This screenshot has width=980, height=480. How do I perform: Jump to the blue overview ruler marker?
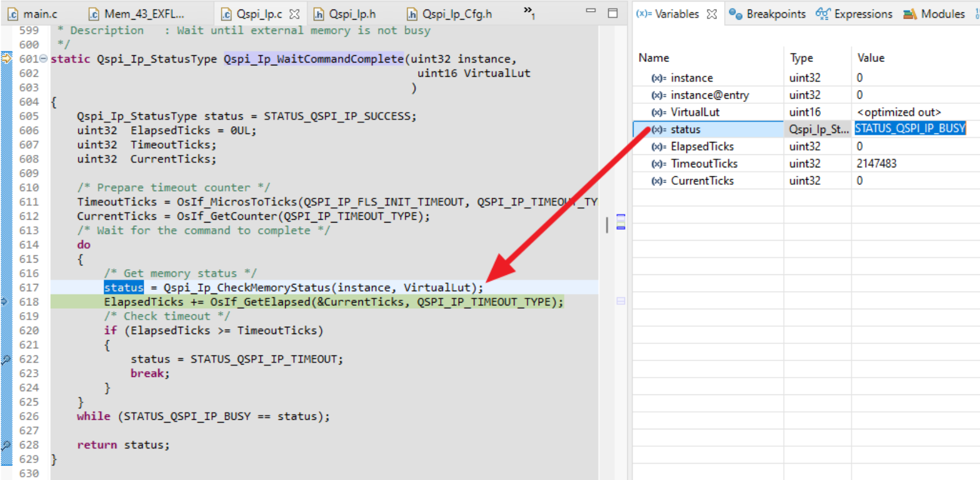621,221
